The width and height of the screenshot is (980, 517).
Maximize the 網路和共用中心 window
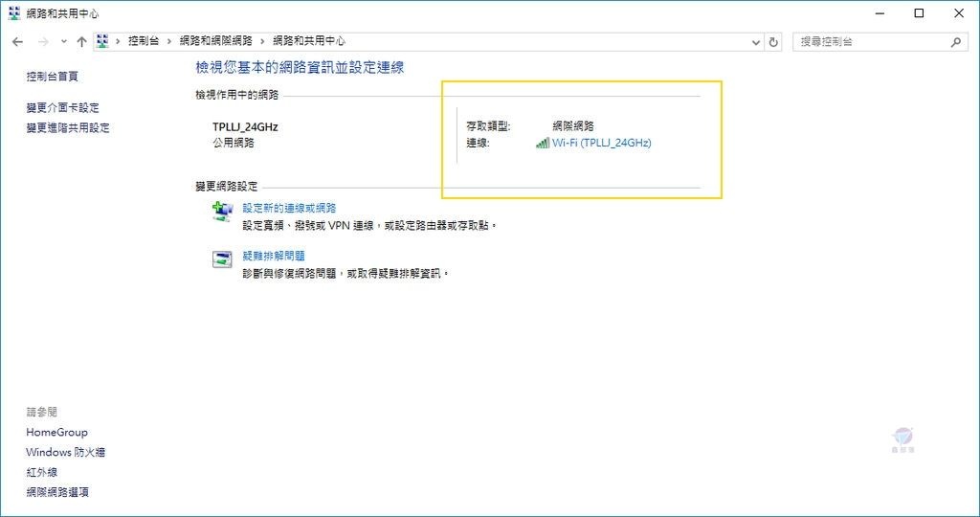coord(919,13)
